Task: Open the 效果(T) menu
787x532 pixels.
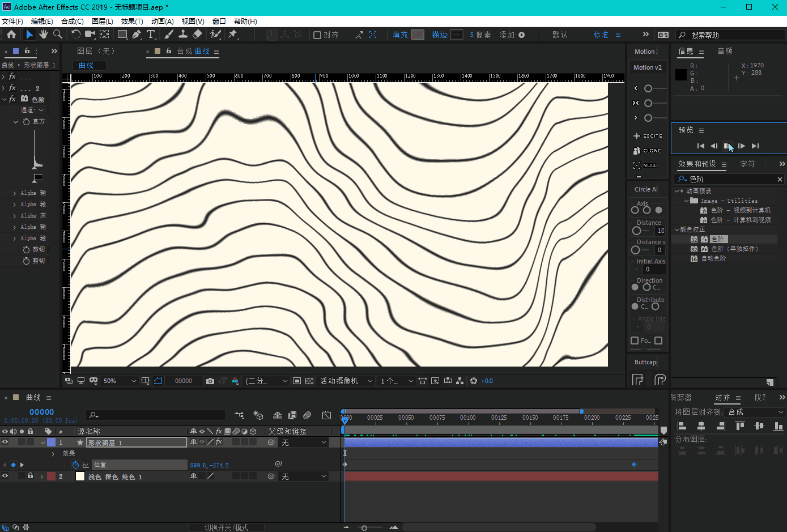Action: (x=131, y=21)
